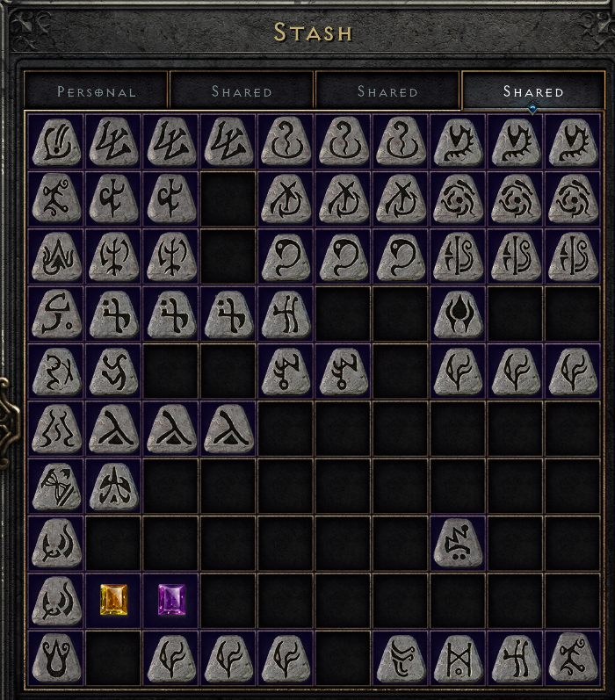Image resolution: width=615 pixels, height=700 pixels.
Task: Click the empty slot below the topaz gem
Action: click(x=114, y=658)
